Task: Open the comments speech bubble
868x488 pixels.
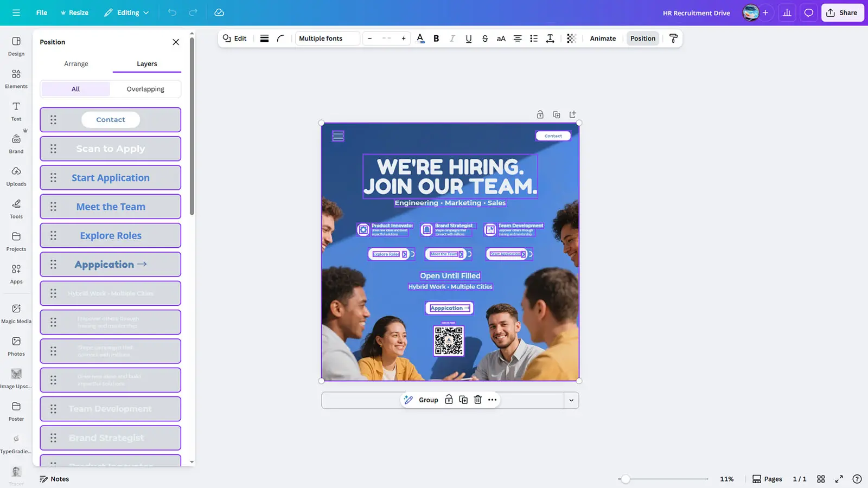Action: click(808, 12)
